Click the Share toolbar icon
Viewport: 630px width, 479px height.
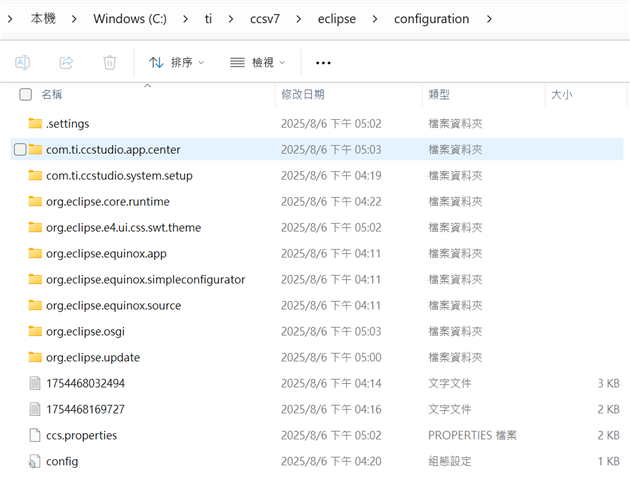click(x=66, y=62)
